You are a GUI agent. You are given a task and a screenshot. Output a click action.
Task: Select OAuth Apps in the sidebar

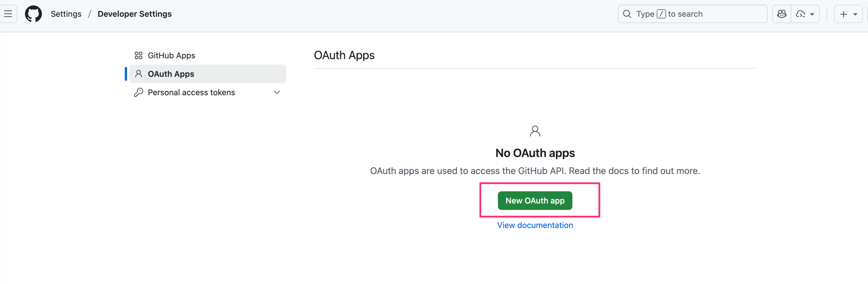coord(171,74)
